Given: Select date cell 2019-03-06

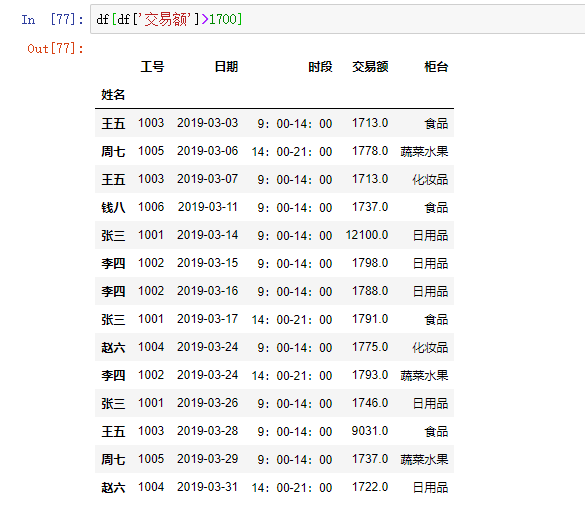Looking at the screenshot, I should pos(207,151).
